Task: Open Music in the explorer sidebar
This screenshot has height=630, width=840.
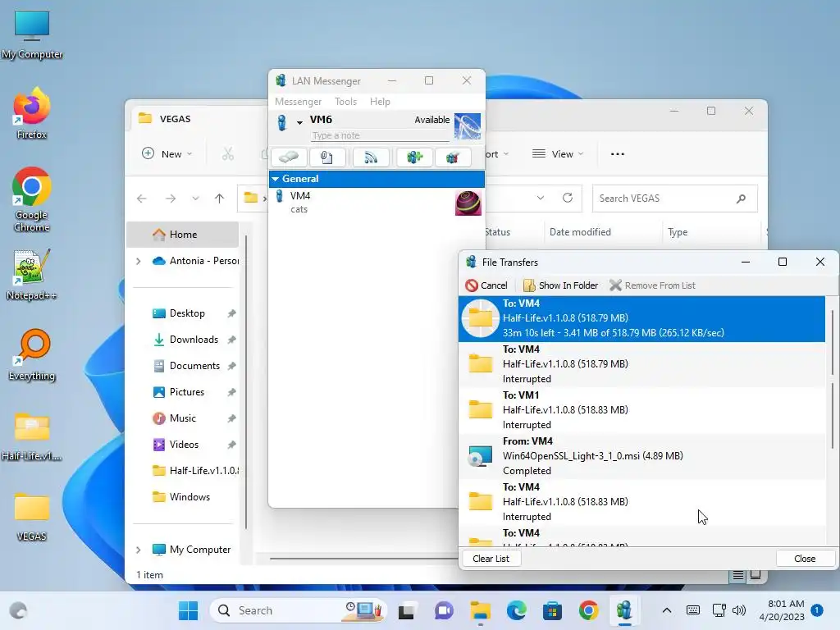Action: tap(182, 418)
